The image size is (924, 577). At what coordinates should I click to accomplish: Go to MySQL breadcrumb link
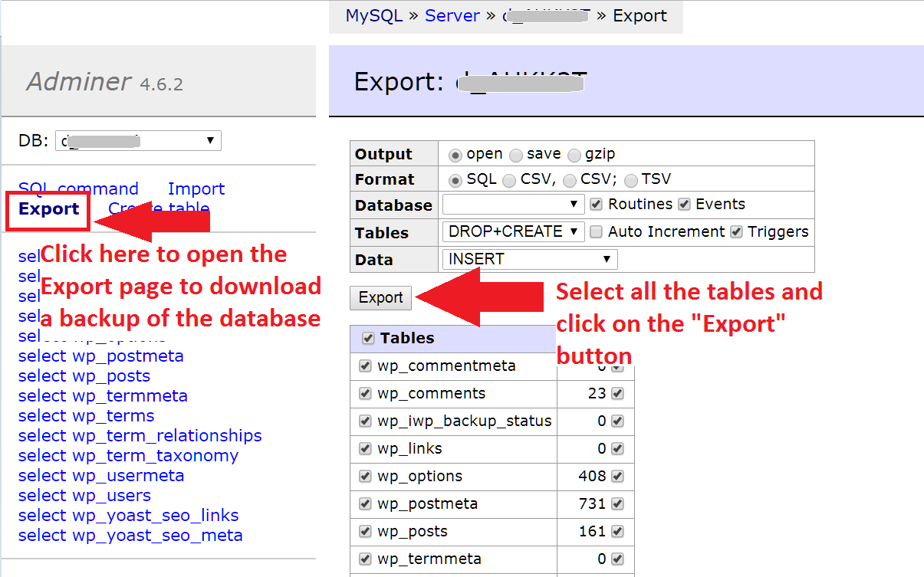tap(374, 16)
